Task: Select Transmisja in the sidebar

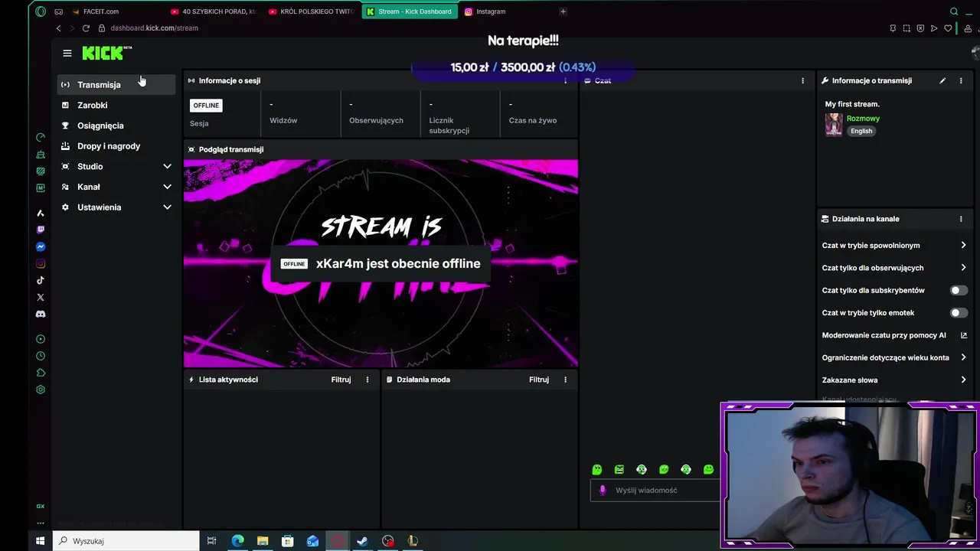Action: coord(116,85)
